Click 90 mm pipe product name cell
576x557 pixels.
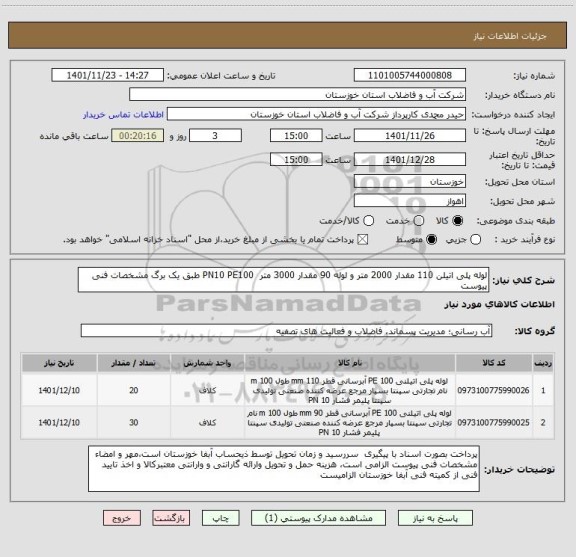point(349,423)
